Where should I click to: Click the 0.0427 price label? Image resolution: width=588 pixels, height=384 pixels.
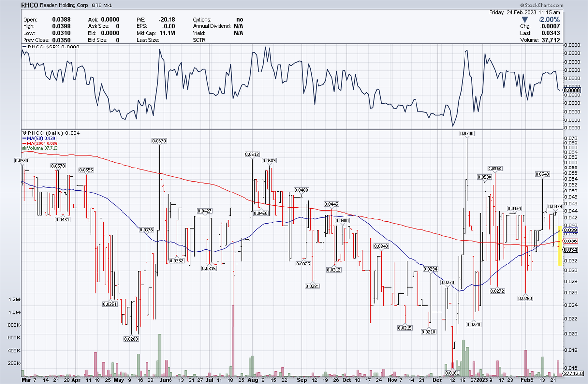[204, 211]
